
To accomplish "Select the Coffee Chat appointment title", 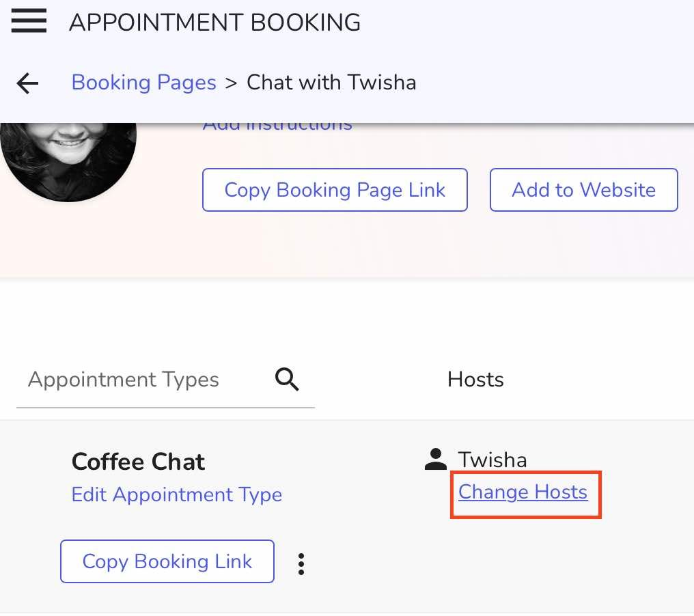I will [x=138, y=462].
